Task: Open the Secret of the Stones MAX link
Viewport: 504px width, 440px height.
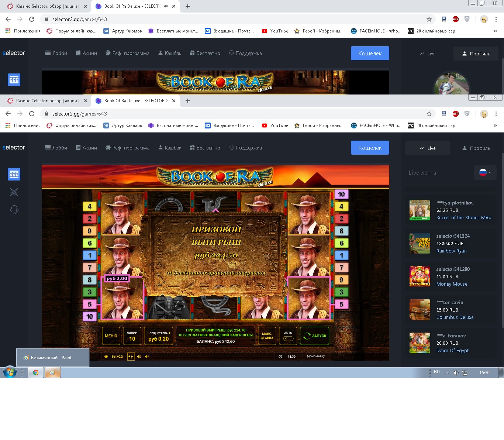Action: point(464,218)
